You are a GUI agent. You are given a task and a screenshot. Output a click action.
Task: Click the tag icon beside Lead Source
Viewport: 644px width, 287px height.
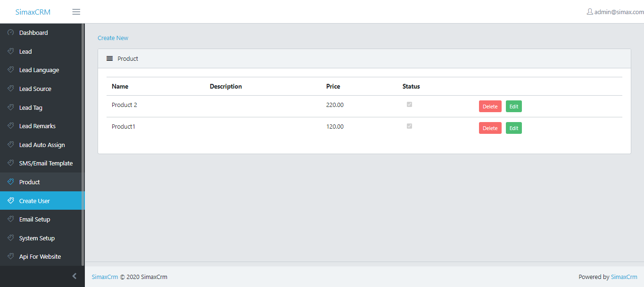11,89
